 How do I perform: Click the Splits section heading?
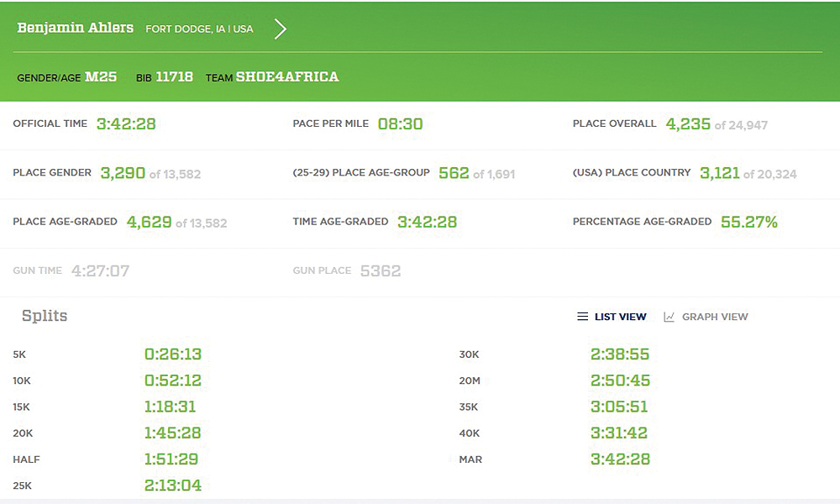pos(45,317)
